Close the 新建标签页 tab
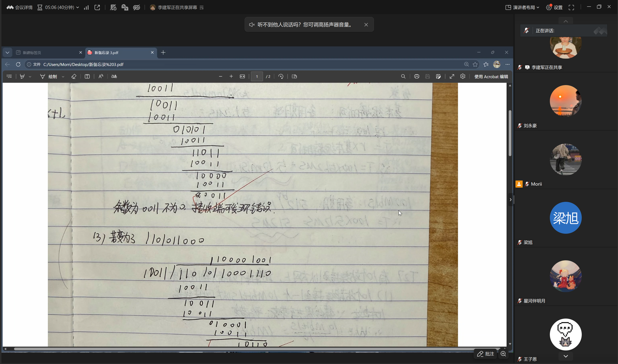The height and width of the screenshot is (364, 618). [80, 52]
